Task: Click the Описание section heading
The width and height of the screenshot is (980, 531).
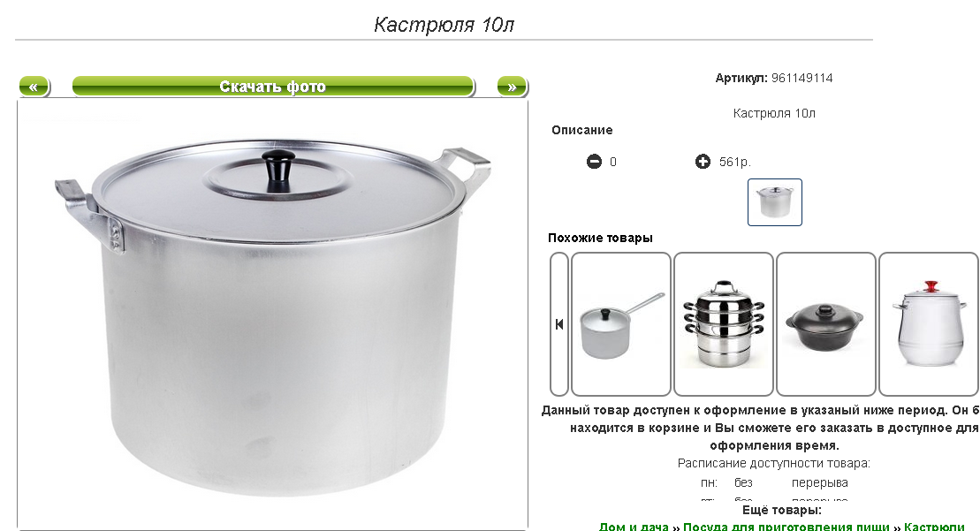Action: [581, 130]
